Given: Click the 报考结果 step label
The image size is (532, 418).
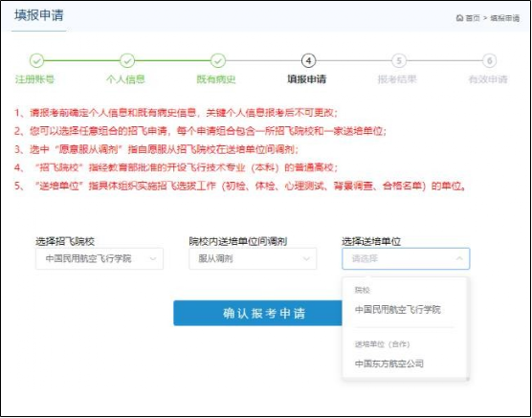Looking at the screenshot, I should [x=397, y=79].
